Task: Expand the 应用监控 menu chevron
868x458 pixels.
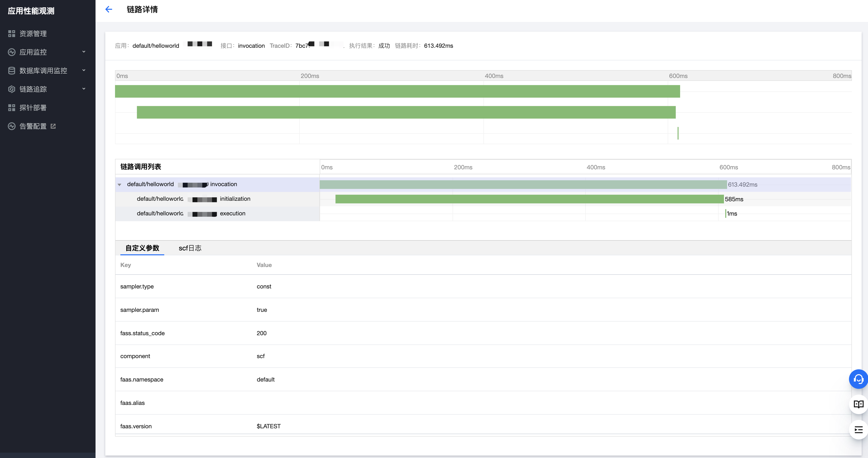Action: pos(84,52)
